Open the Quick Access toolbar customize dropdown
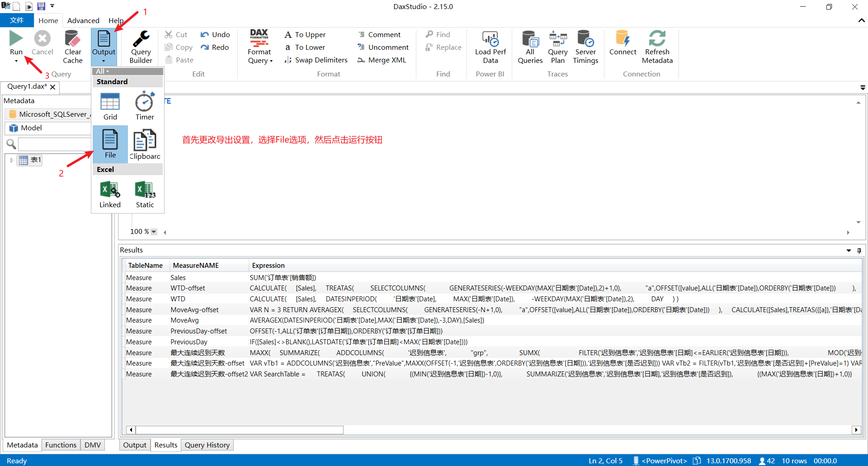The image size is (868, 466). (x=52, y=6)
